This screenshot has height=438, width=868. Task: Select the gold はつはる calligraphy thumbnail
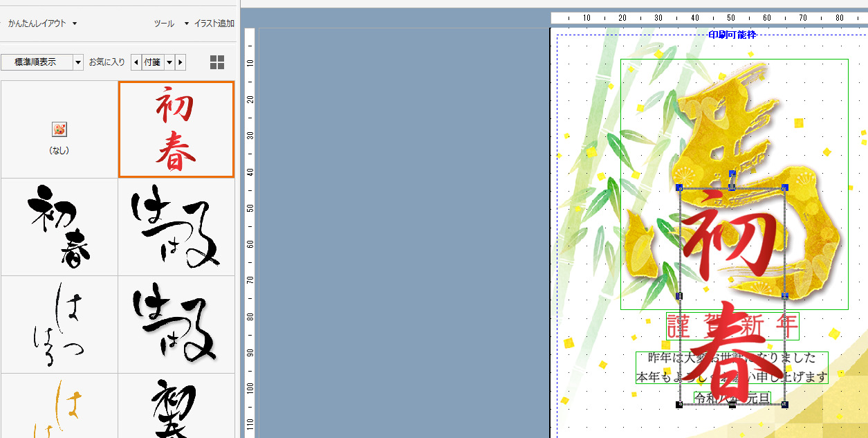59,408
